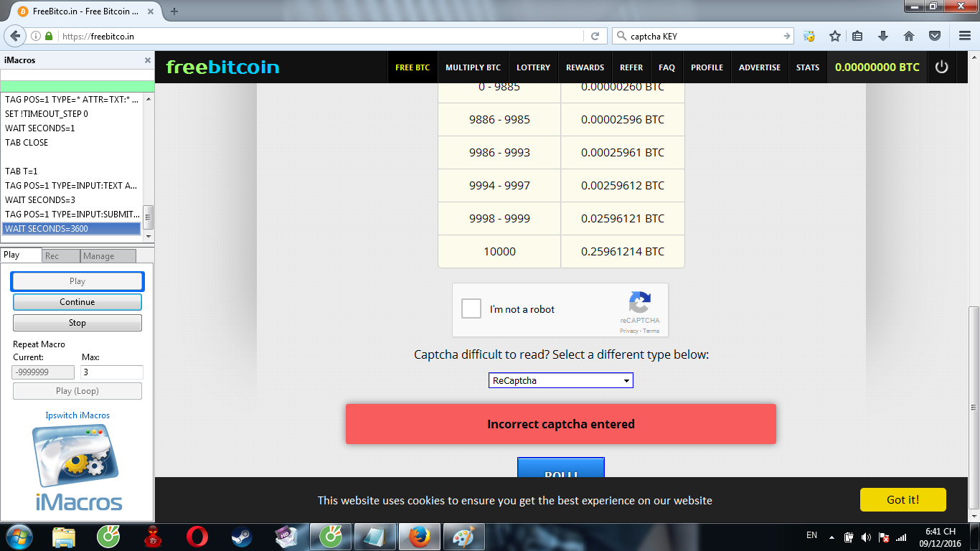Click the freebitcoin logo
The image size is (980, 551).
click(x=222, y=67)
